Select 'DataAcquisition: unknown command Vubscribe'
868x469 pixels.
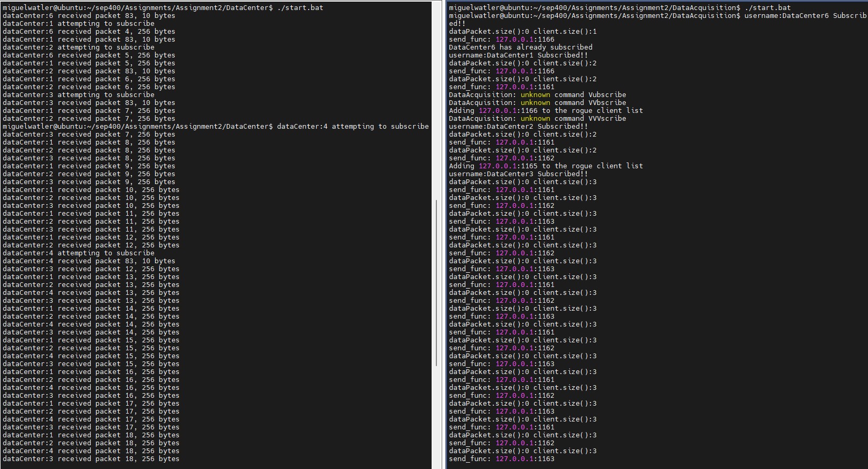[538, 95]
